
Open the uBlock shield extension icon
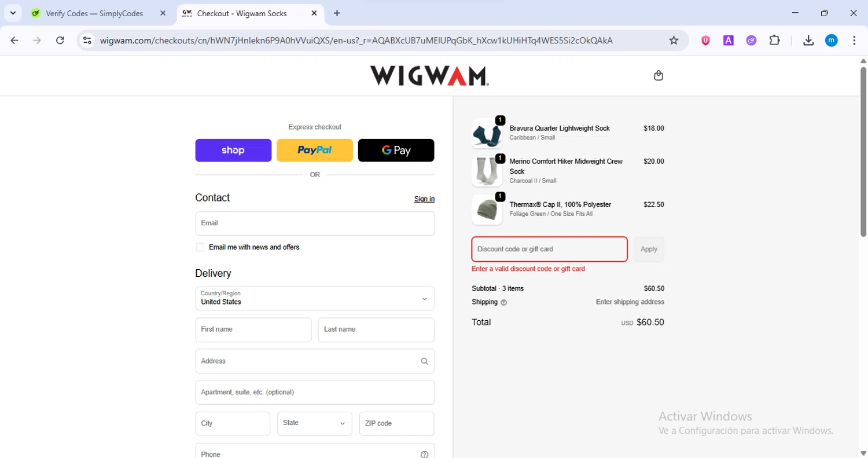coord(705,41)
